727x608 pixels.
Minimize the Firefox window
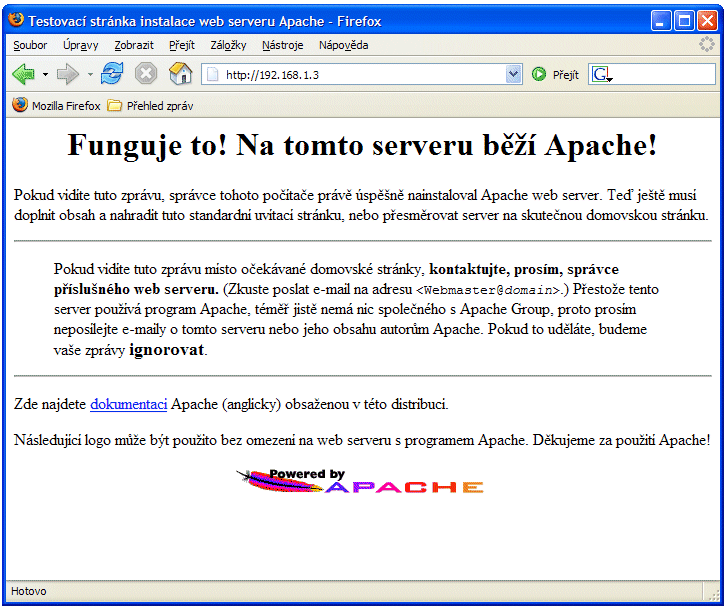661,21
